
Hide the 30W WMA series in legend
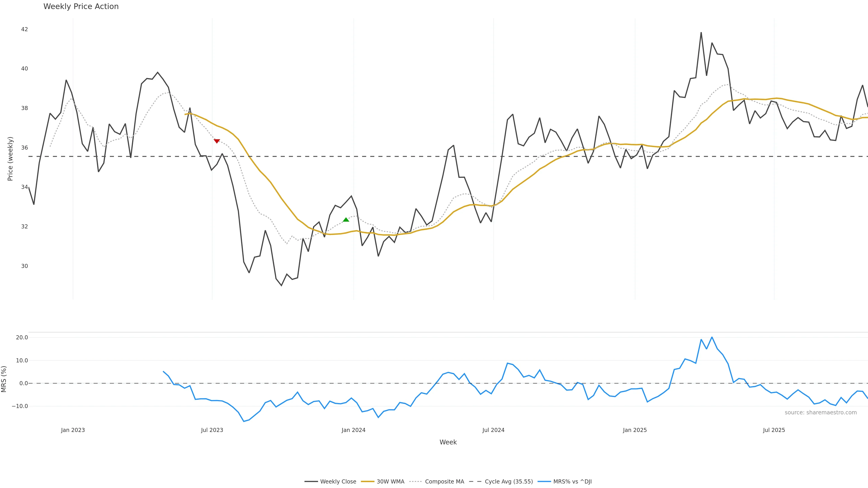pos(383,482)
